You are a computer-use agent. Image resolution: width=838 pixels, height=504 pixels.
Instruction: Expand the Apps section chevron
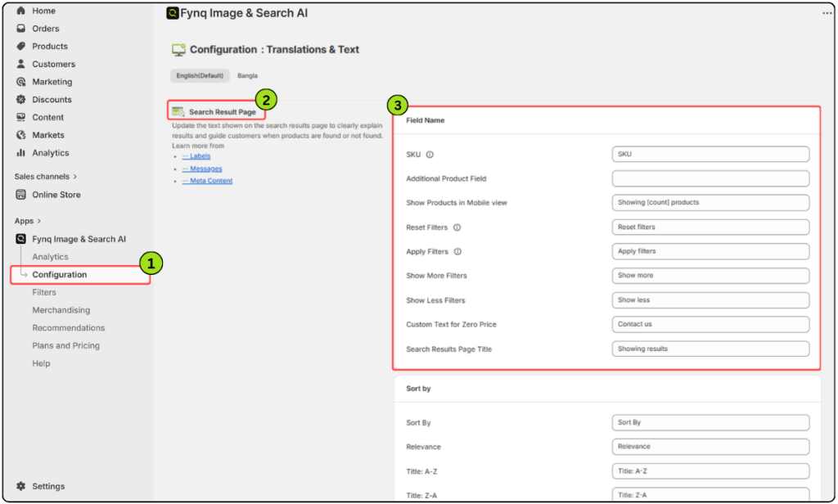(x=39, y=221)
